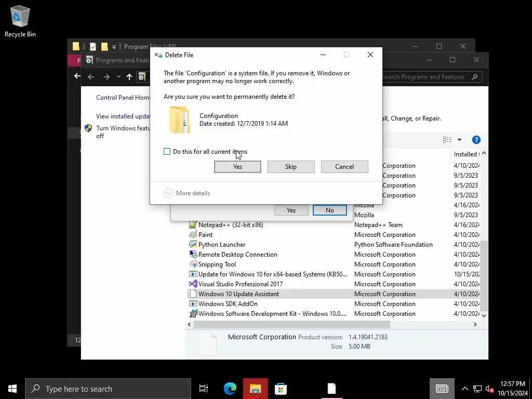Screen dimensions: 532x399
Task: Click the Python Launcher icon
Action: click(x=193, y=244)
